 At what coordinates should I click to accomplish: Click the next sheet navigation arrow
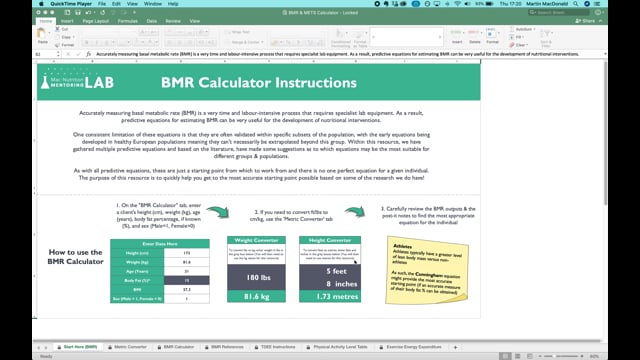click(46, 348)
